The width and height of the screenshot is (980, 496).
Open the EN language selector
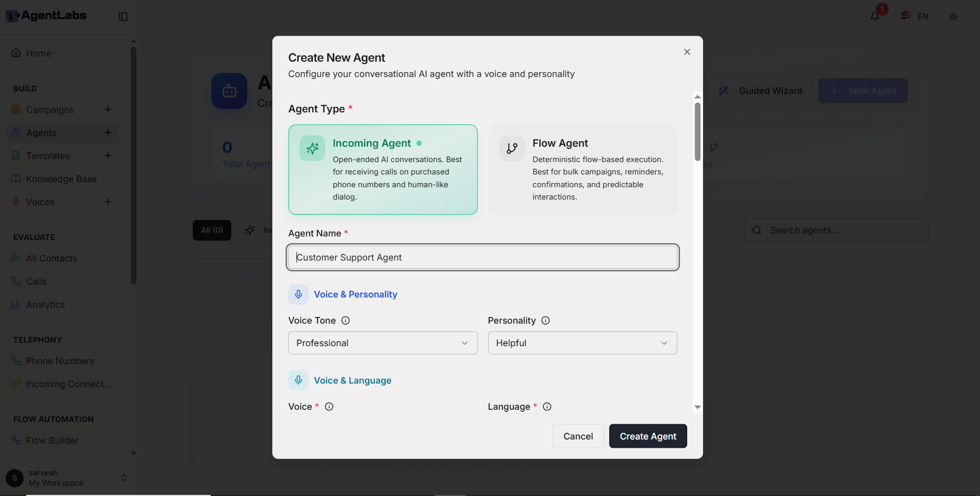[x=914, y=17]
